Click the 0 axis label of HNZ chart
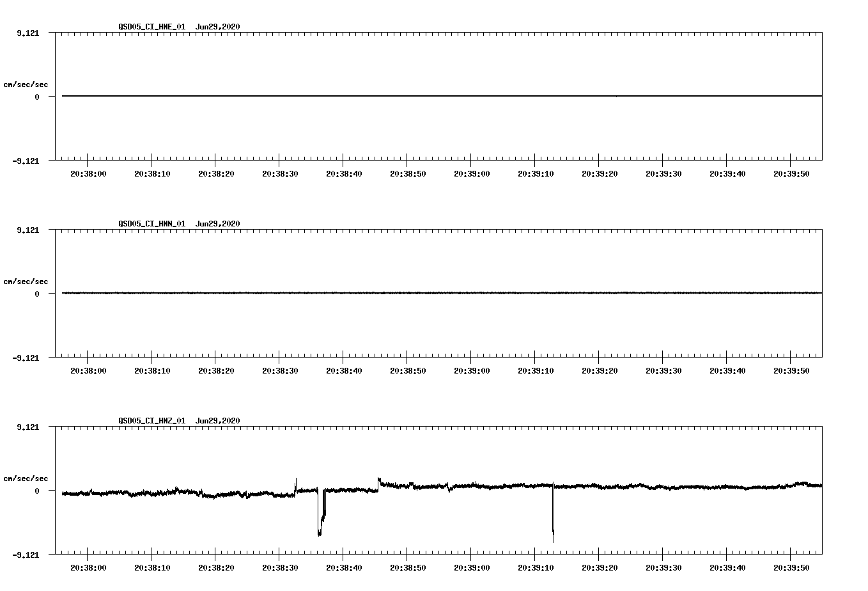The image size is (868, 591). point(37,491)
